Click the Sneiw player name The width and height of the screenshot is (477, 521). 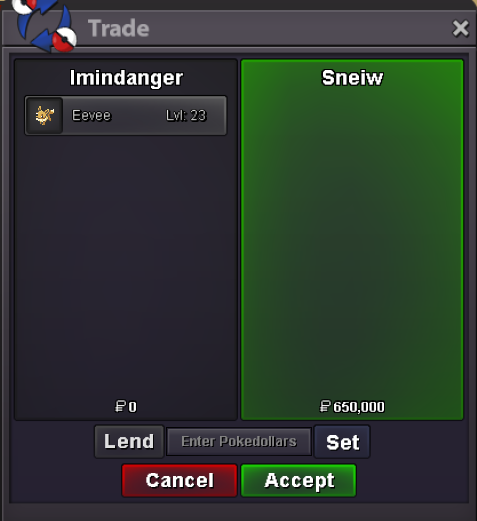click(352, 78)
